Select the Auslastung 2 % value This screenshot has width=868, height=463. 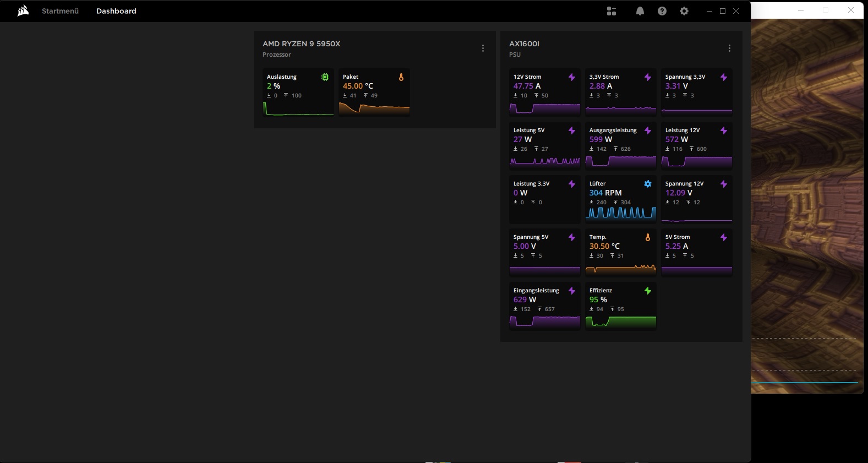point(274,86)
